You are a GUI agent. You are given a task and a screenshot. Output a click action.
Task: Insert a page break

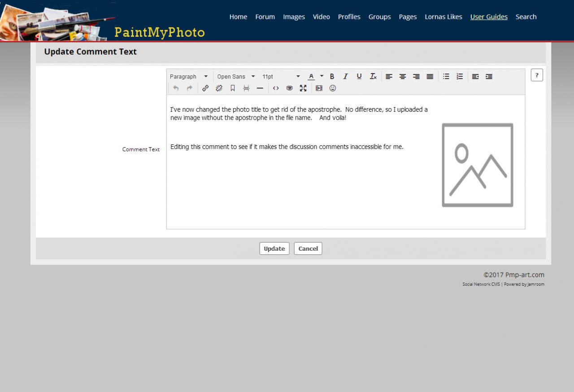246,88
